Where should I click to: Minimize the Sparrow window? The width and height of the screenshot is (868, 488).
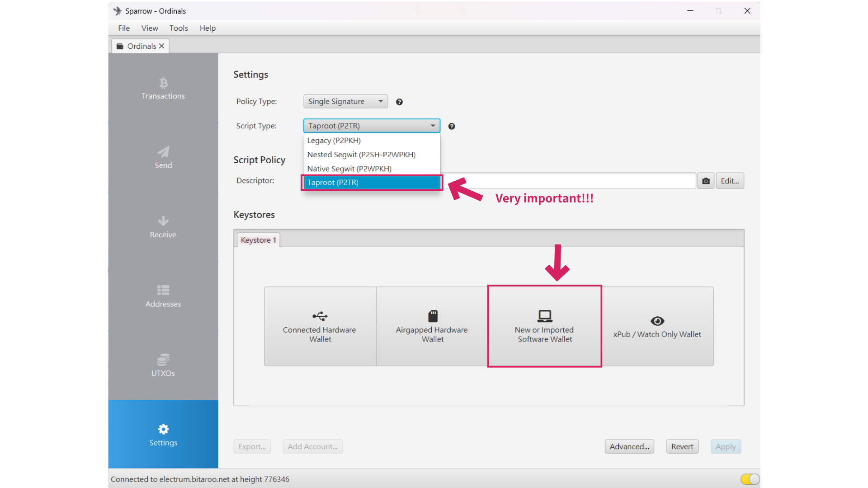pyautogui.click(x=690, y=11)
